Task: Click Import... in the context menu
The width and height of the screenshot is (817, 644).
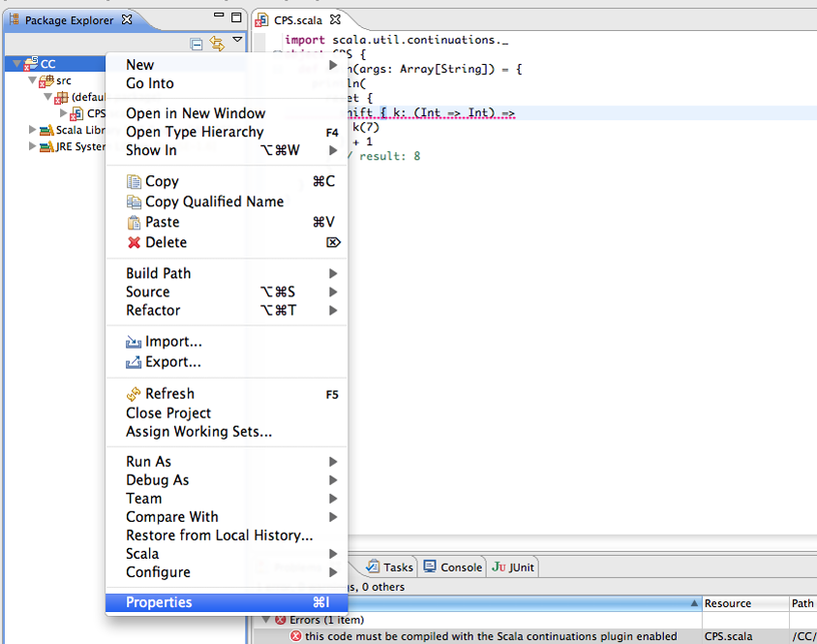Action: pos(173,342)
